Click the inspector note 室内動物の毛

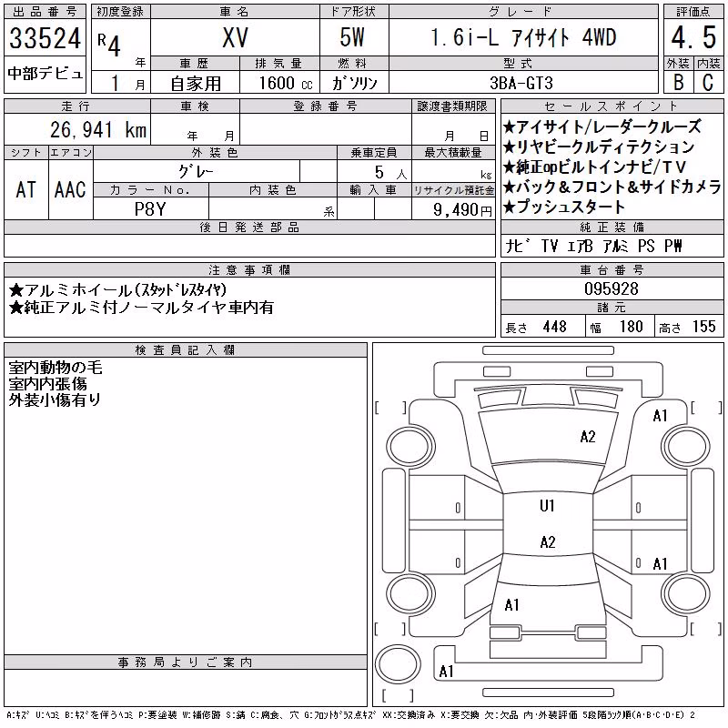click(56, 368)
